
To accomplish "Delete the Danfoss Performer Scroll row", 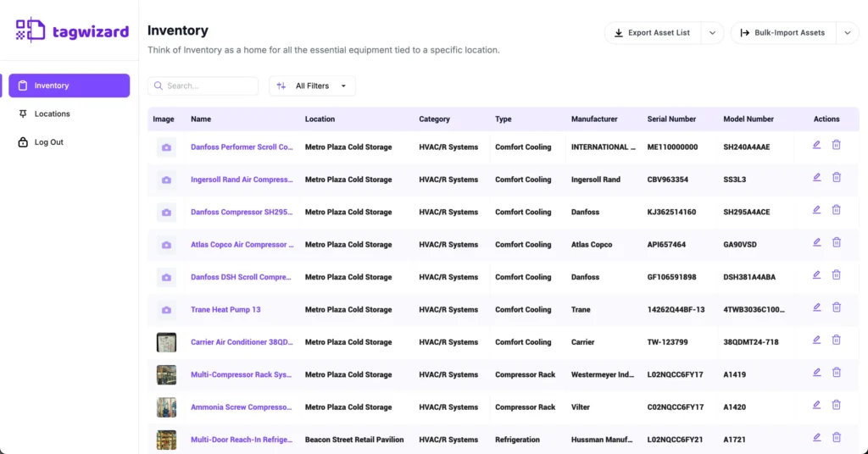I will pos(837,145).
